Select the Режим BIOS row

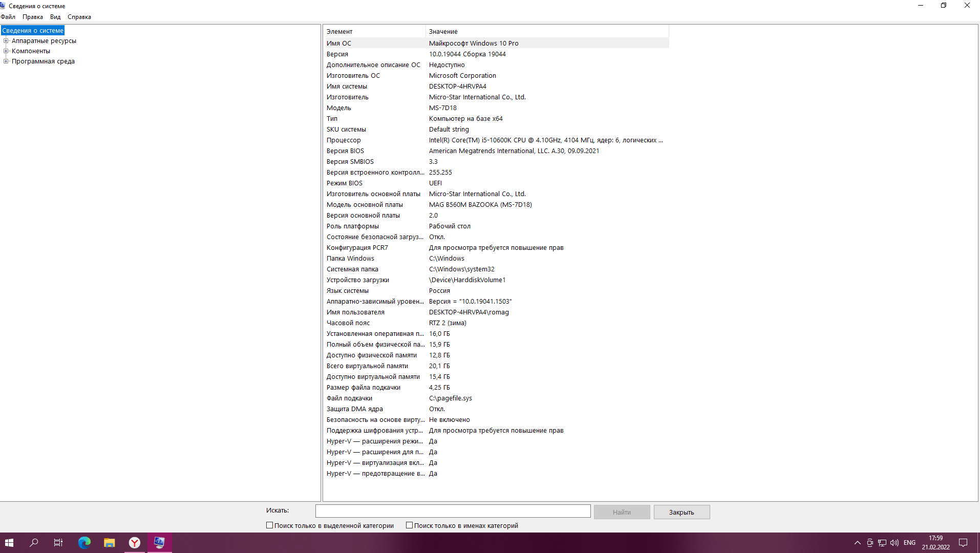[497, 183]
